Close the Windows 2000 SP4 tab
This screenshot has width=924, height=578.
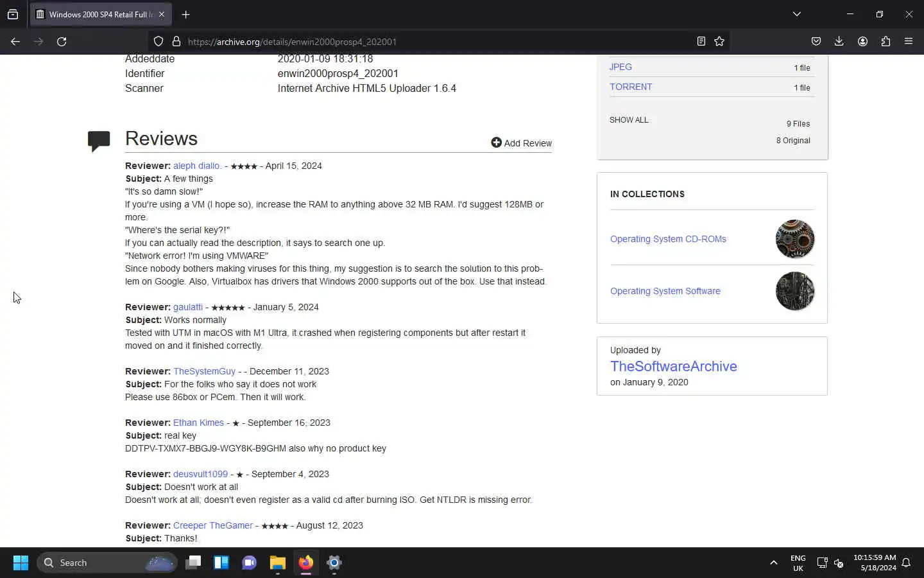pos(162,14)
